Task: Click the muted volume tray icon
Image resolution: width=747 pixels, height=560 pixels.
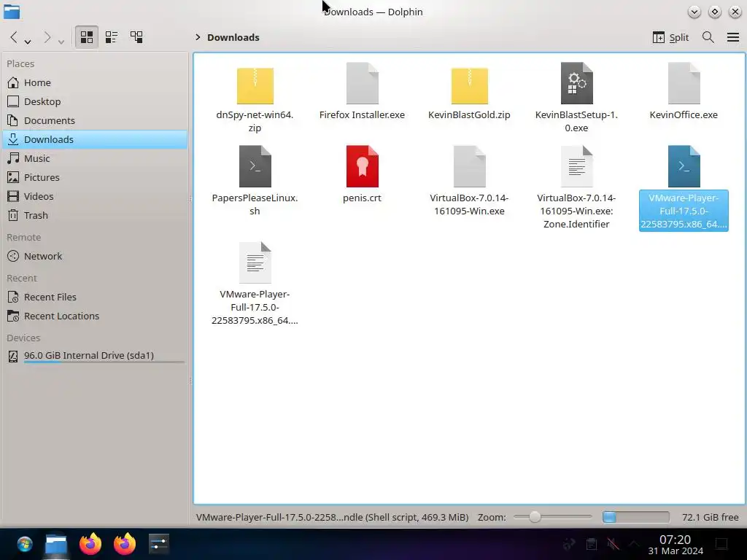Action: pos(613,544)
